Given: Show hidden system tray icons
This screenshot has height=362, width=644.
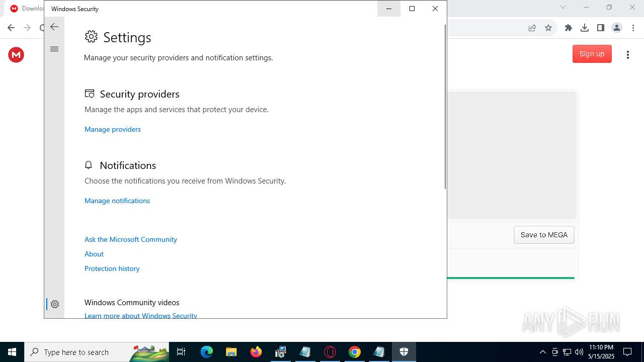Looking at the screenshot, I should [542, 352].
